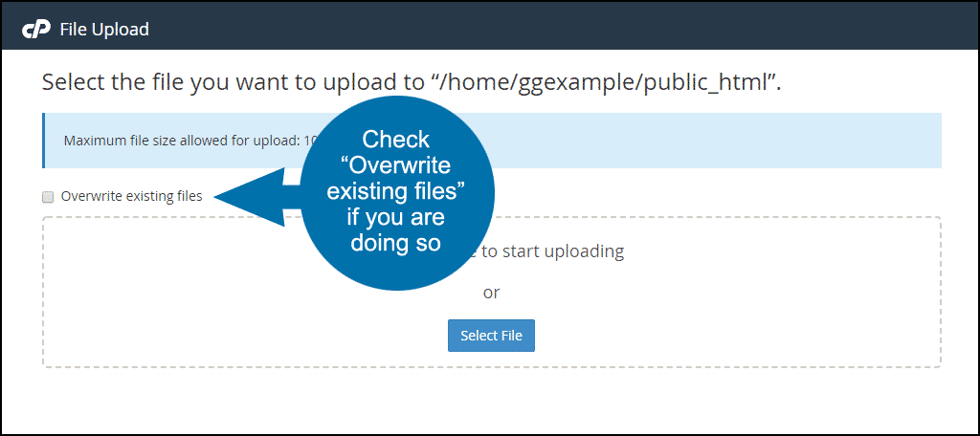The height and width of the screenshot is (436, 980).
Task: Click the blue left edge of info banner
Action: click(x=43, y=141)
